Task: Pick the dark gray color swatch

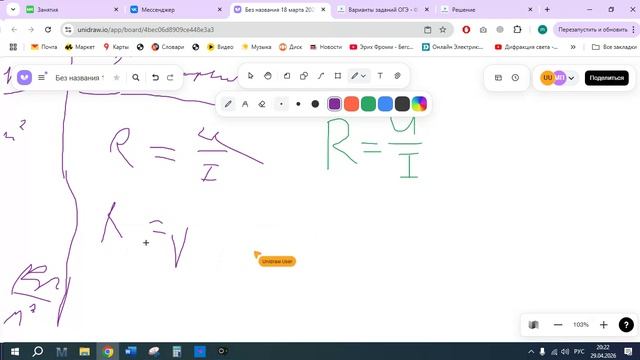Action: 402,104
